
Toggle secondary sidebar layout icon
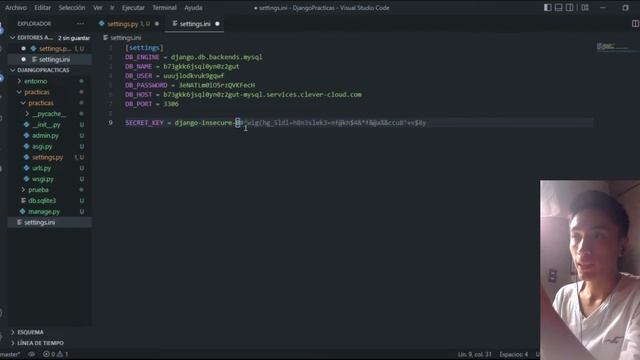click(569, 8)
